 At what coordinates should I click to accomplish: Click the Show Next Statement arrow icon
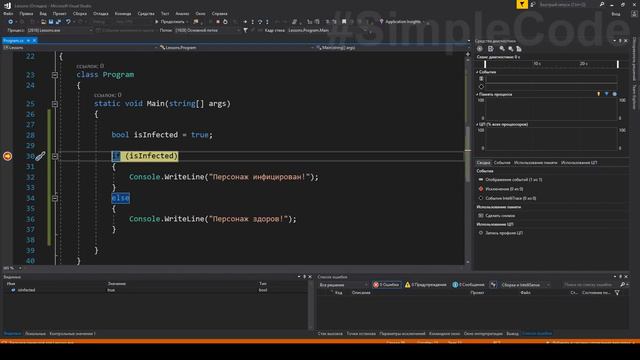pos(245,22)
